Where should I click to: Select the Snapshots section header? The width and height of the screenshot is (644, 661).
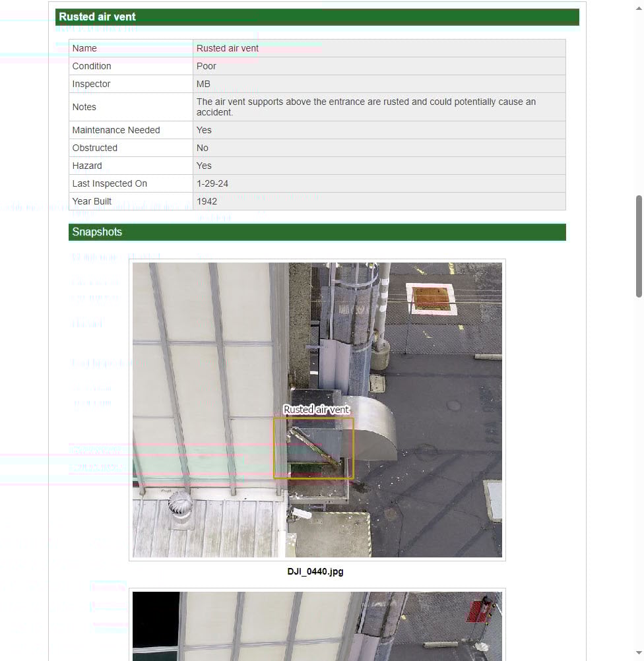click(317, 232)
